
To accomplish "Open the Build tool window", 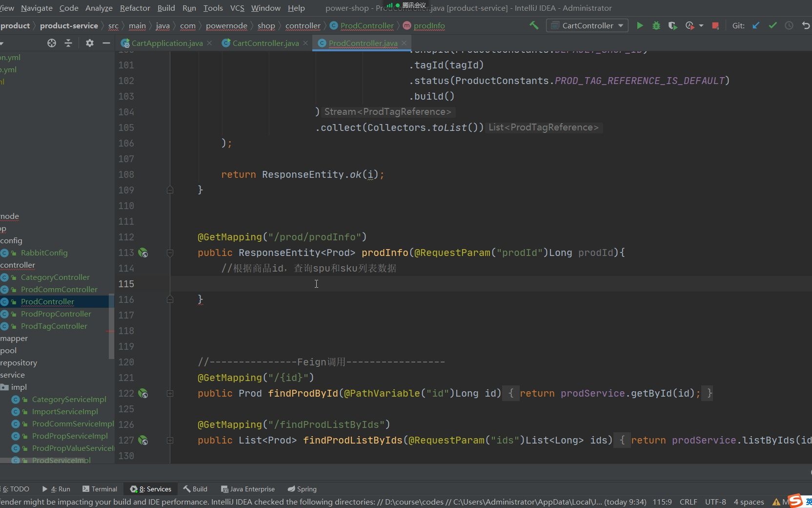I will 195,489.
